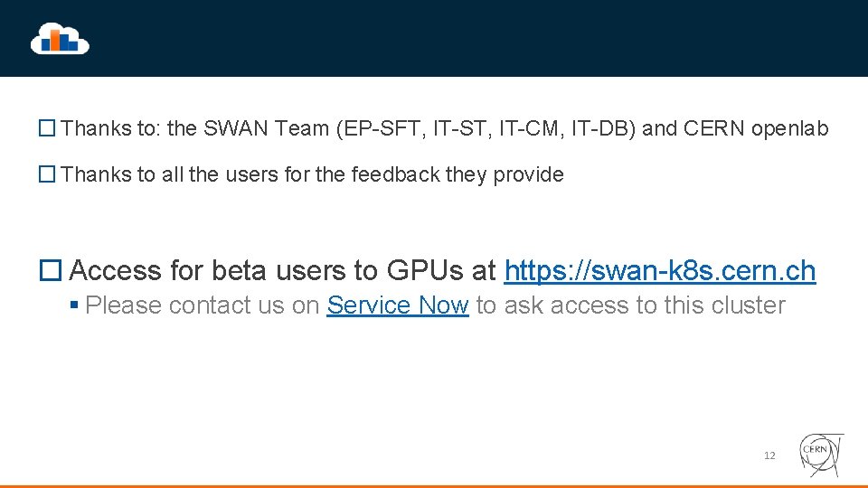Screen dimensions: 868x488
Task: Click square bullet before "Access for beta users"
Action: 51,270
